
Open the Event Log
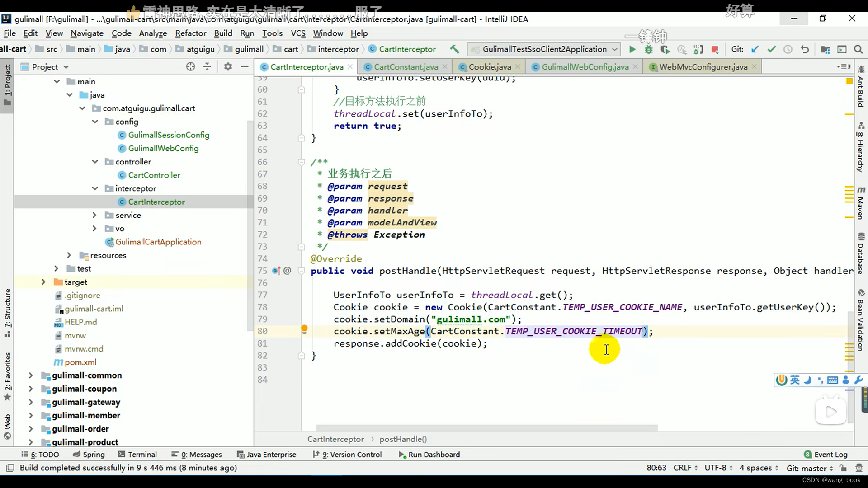(826, 454)
